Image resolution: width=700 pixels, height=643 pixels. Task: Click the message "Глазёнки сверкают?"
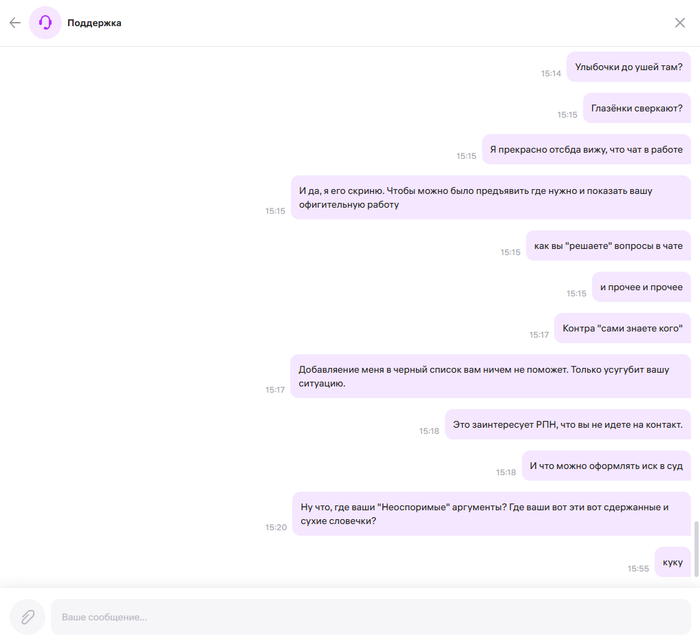pyautogui.click(x=637, y=108)
